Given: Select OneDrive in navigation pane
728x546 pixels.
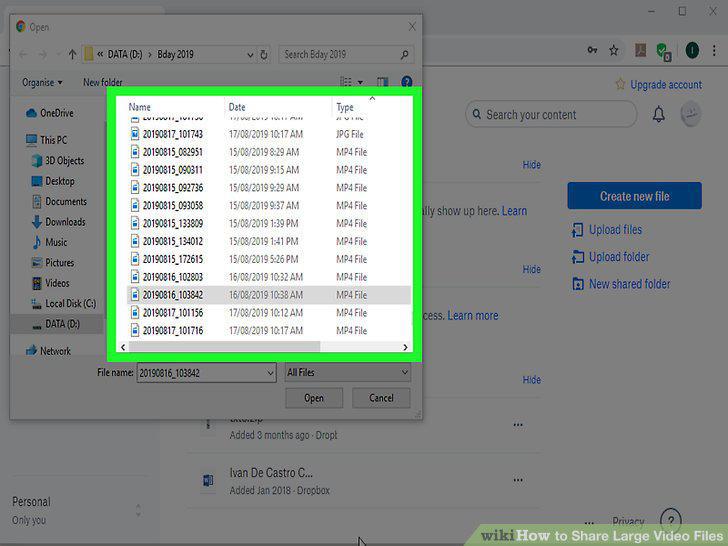Looking at the screenshot, I should click(50, 113).
